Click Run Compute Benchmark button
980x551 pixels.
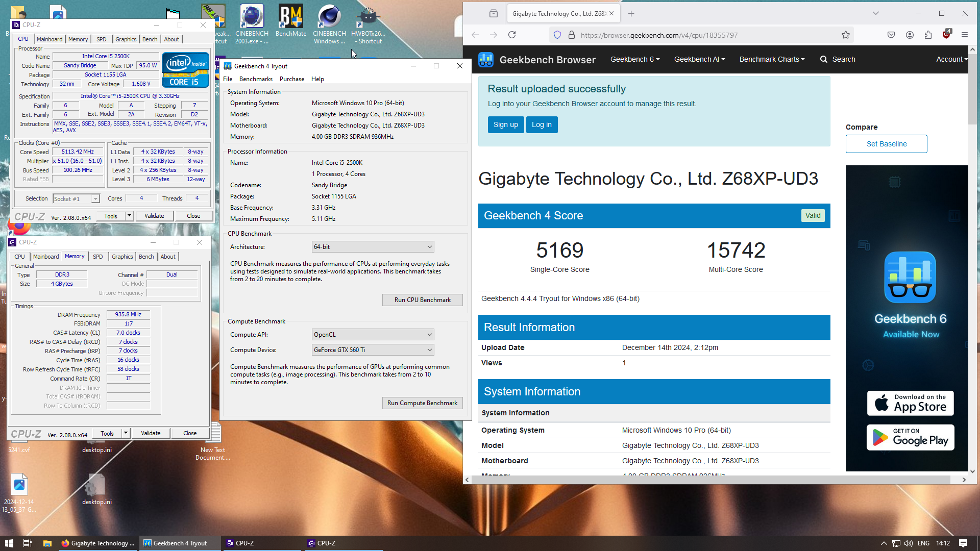(x=422, y=403)
